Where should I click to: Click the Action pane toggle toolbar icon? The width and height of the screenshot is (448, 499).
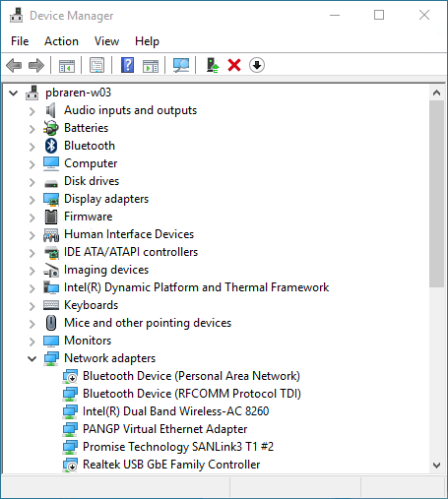point(151,66)
